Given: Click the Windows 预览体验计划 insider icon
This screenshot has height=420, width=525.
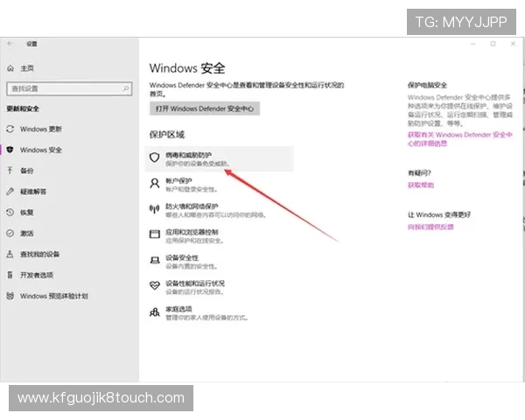Looking at the screenshot, I should [10, 296].
